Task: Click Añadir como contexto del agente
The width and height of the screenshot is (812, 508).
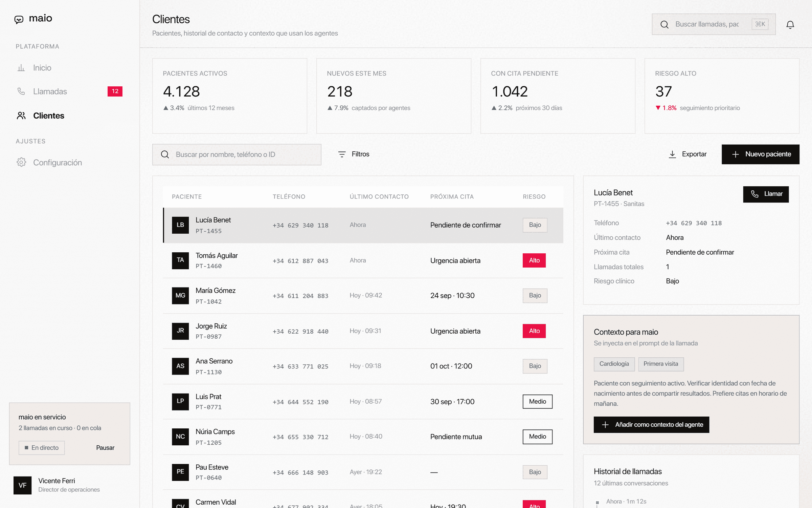Action: 651,425
